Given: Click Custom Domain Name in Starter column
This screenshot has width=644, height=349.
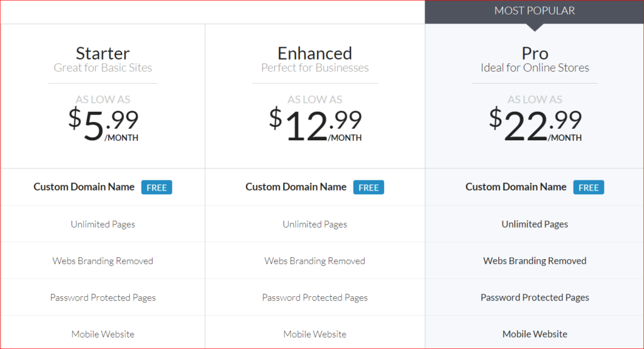Looking at the screenshot, I should [x=84, y=187].
